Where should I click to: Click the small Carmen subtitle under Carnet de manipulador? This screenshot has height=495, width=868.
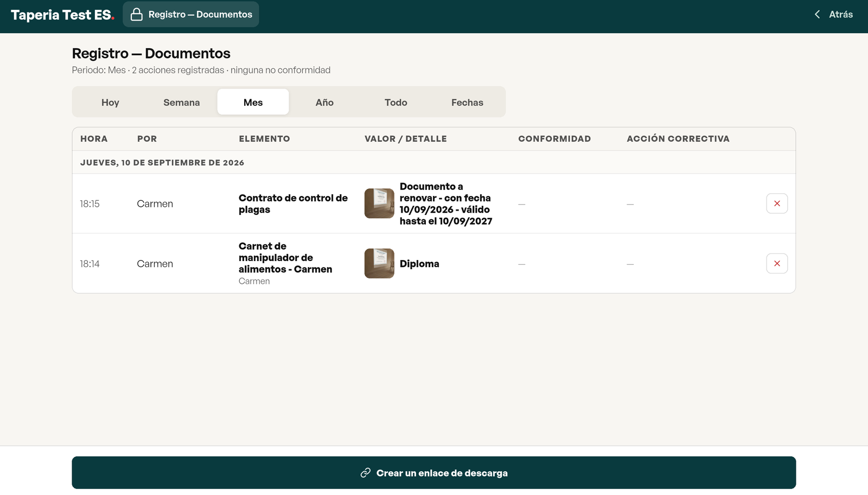tap(254, 281)
